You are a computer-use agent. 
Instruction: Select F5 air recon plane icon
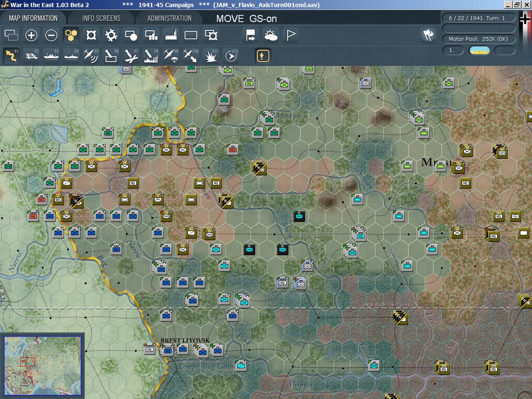(x=91, y=55)
